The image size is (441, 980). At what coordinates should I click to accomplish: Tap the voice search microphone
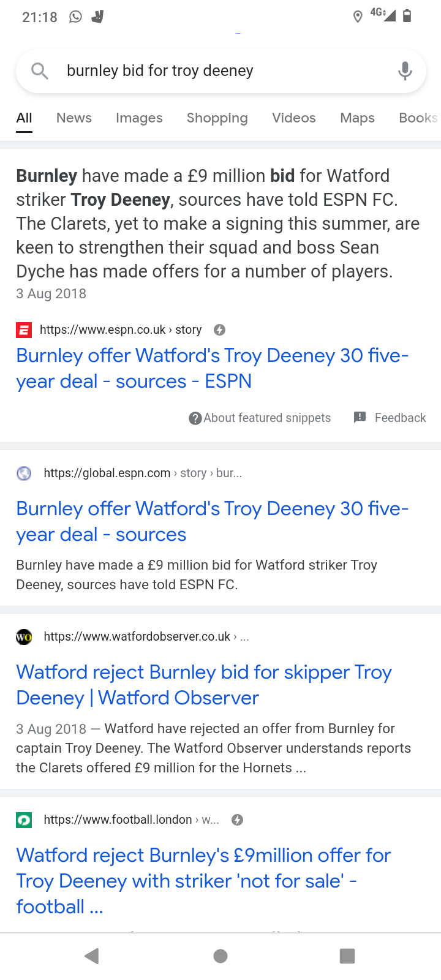pos(404,71)
